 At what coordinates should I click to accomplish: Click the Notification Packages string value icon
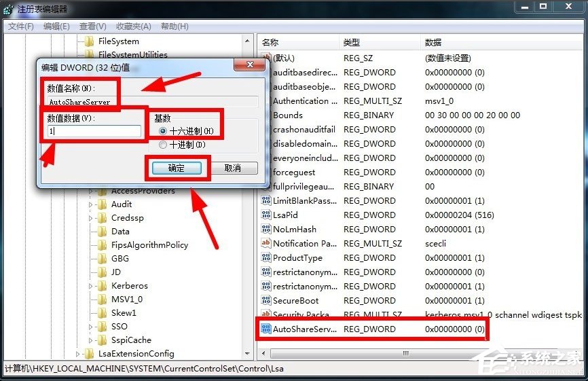click(266, 244)
